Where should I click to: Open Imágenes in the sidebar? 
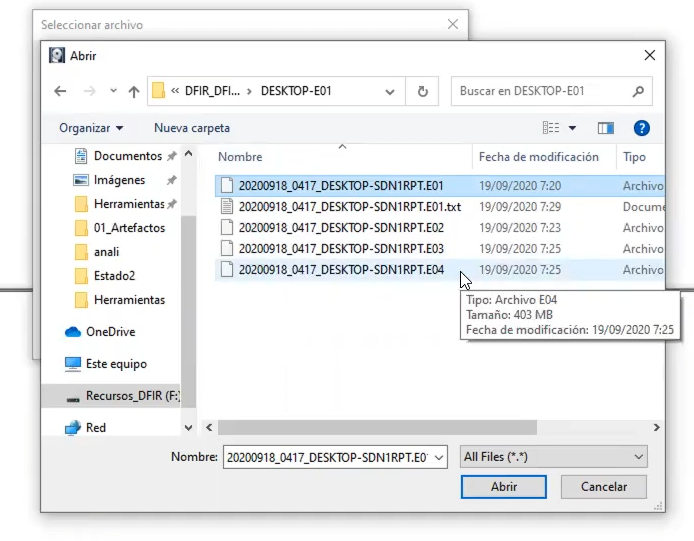click(x=119, y=180)
